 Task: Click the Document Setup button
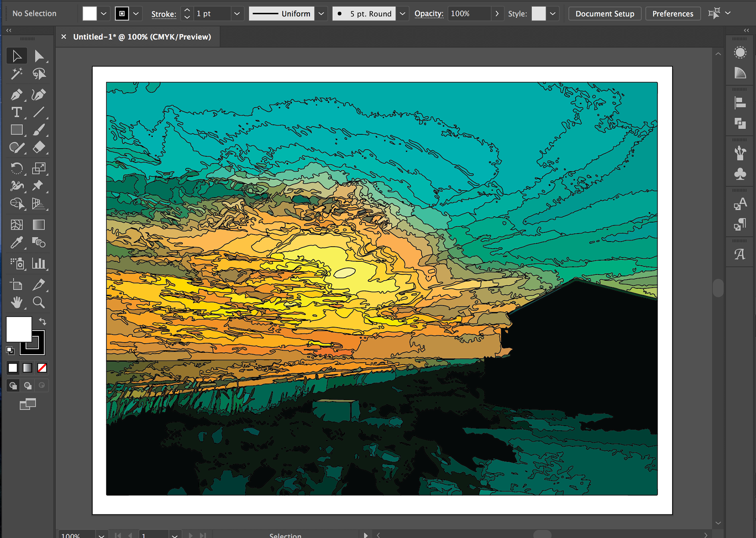[x=604, y=14]
